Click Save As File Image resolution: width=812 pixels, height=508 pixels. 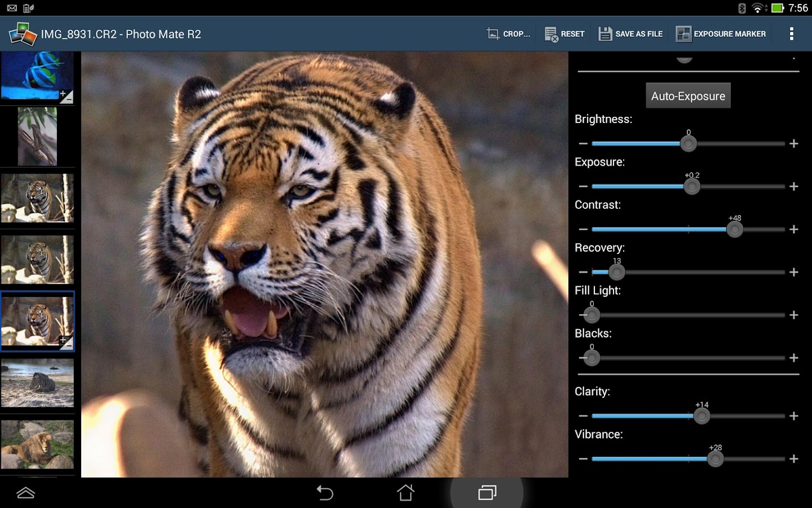pyautogui.click(x=630, y=34)
